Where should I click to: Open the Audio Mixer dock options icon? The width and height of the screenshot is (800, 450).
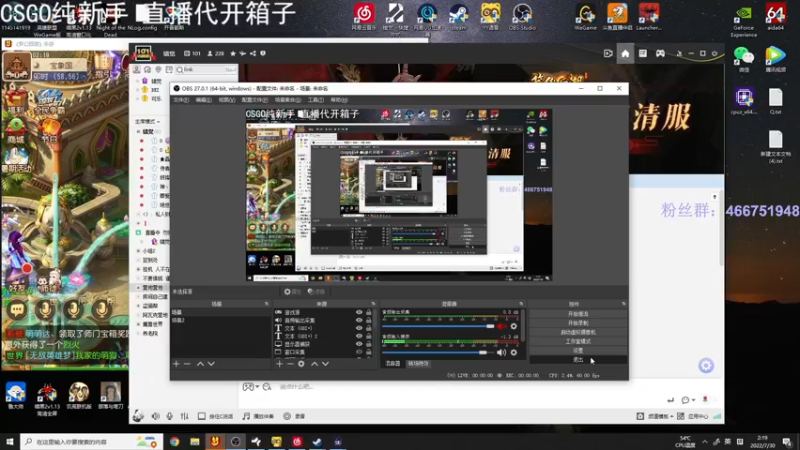(520, 304)
